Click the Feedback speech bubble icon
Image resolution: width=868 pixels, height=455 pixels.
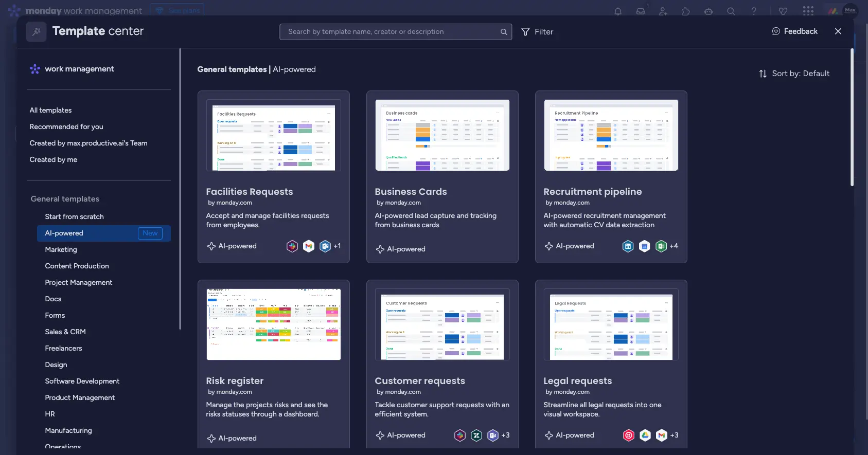click(x=776, y=31)
